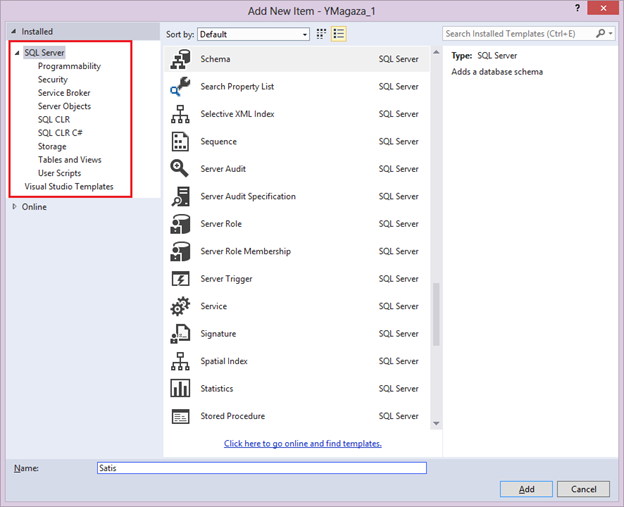Viewport: 624px width, 507px height.
Task: Expand the Online section
Action: 14,207
